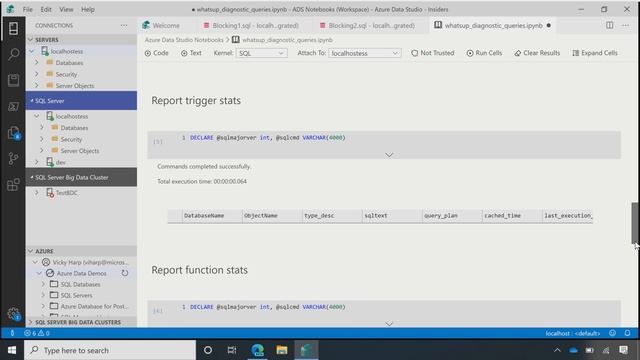Expand code cell under Report trigger stats
Screen dimensions: 640x360
pyautogui.click(x=389, y=155)
